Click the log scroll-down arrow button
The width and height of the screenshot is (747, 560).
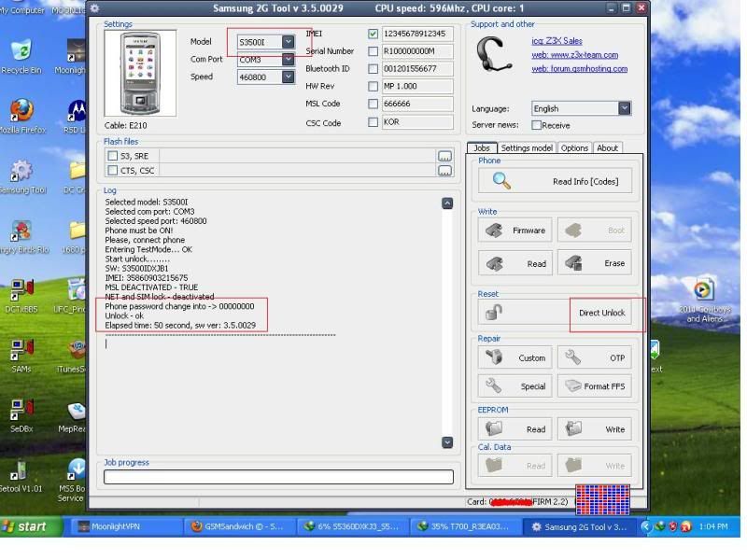pyautogui.click(x=447, y=442)
